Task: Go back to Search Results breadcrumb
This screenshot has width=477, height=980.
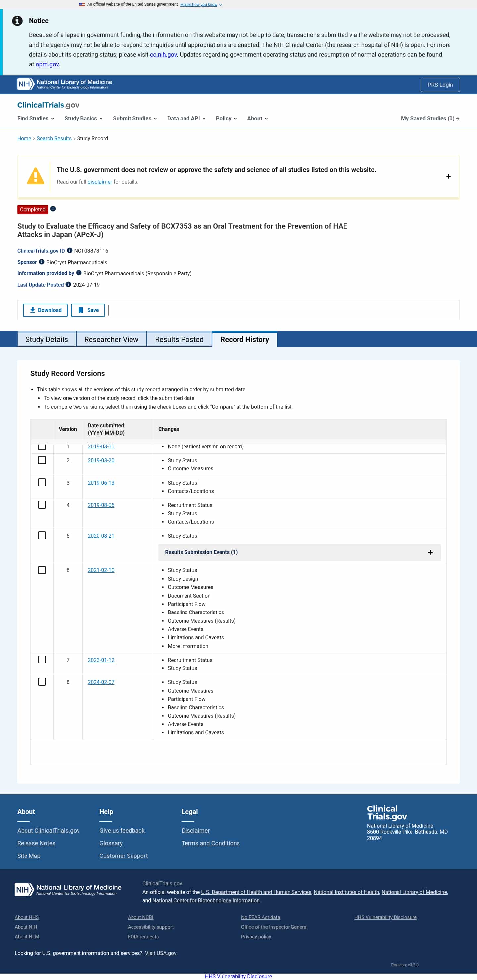Action: pos(54,138)
